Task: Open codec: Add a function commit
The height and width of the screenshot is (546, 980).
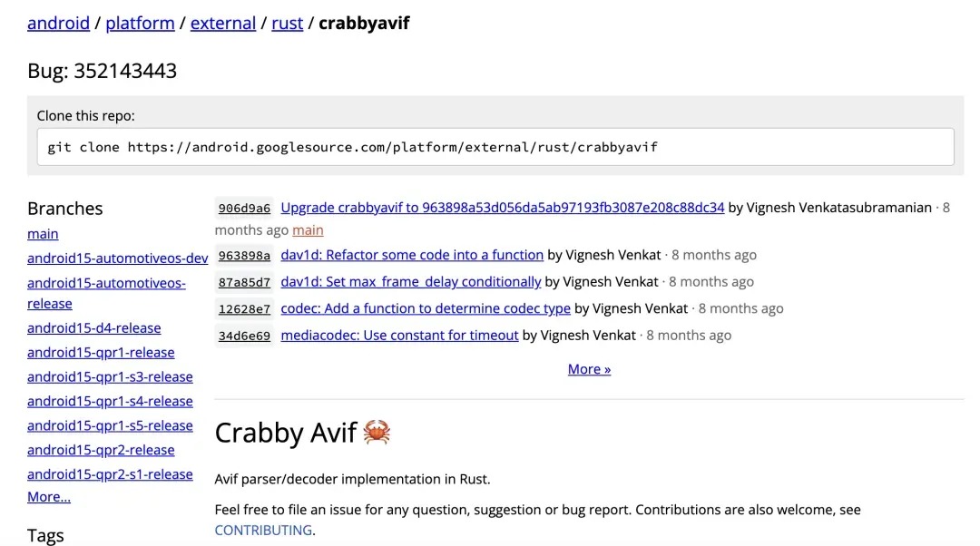Action: 426,308
